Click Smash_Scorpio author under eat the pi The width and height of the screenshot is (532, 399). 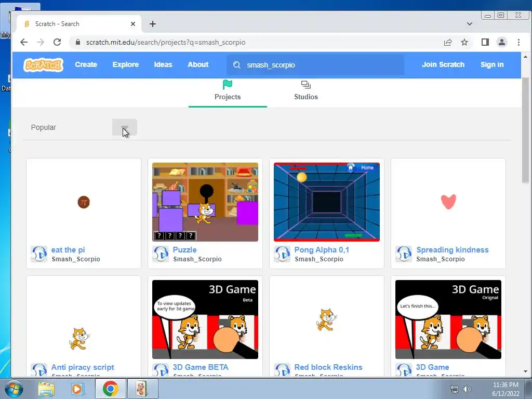[x=76, y=259]
